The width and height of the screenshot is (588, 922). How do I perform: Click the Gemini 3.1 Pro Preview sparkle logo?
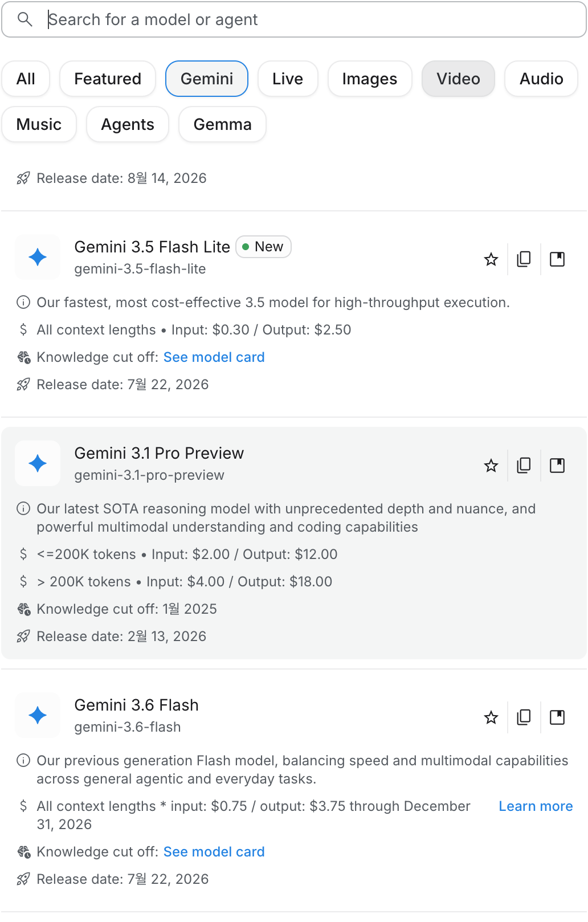coord(38,463)
